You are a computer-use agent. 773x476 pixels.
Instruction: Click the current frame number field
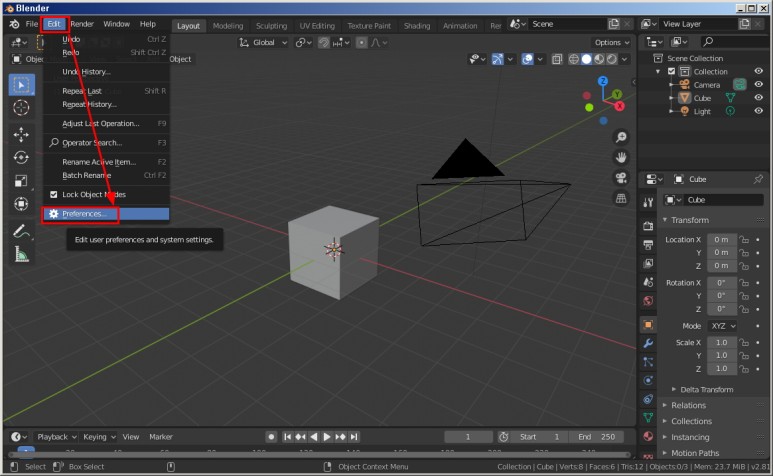468,437
